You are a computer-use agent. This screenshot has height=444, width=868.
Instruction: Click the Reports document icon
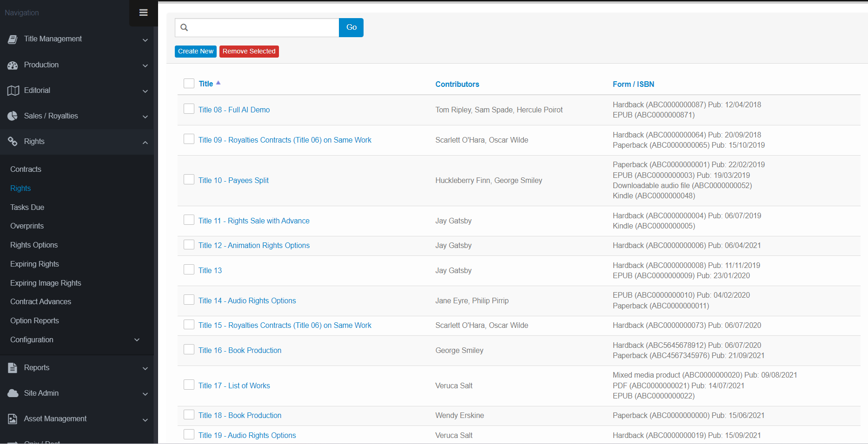click(13, 368)
